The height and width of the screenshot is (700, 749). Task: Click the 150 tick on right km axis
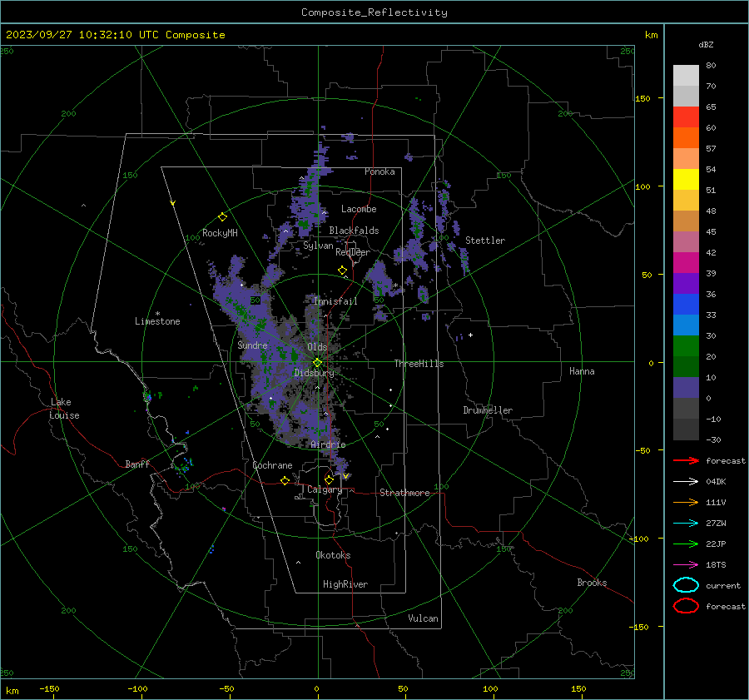tap(642, 98)
